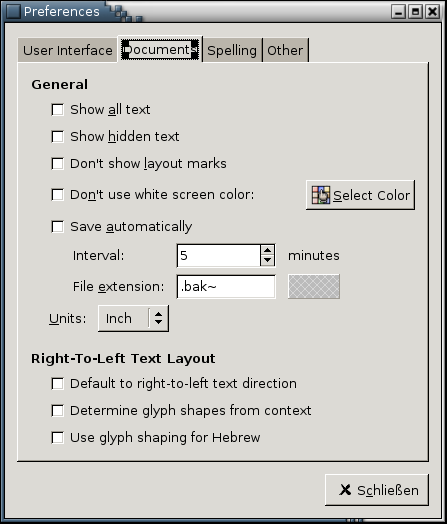Click the Units combo box arrows

pos(158,318)
